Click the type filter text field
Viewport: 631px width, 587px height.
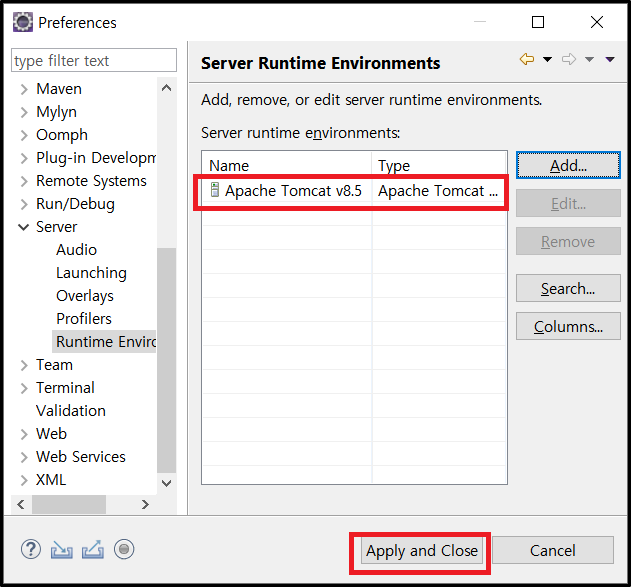point(93,60)
